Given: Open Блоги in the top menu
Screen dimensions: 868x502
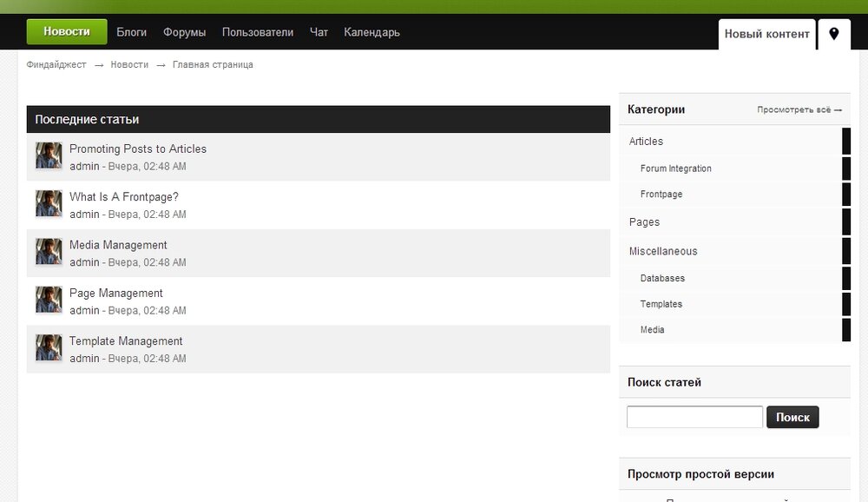Looking at the screenshot, I should 132,32.
